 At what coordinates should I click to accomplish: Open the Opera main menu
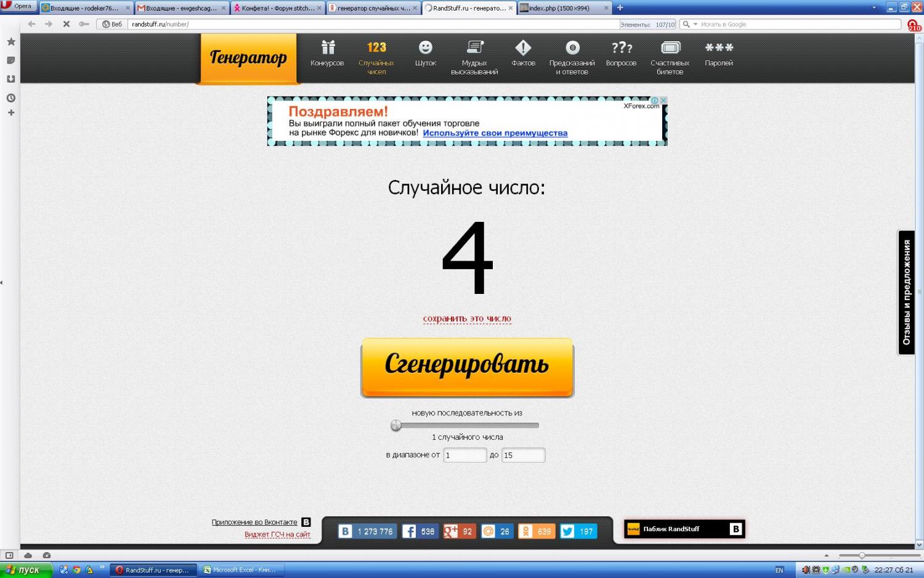[x=18, y=6]
